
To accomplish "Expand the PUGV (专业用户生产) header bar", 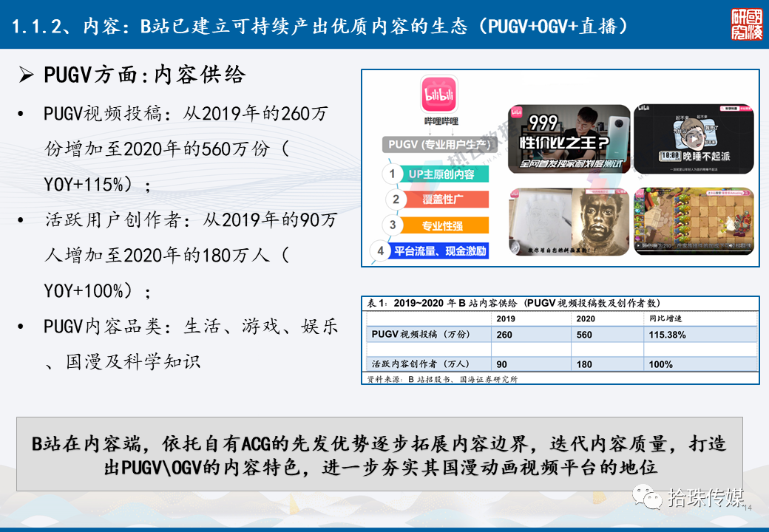I will [438, 146].
